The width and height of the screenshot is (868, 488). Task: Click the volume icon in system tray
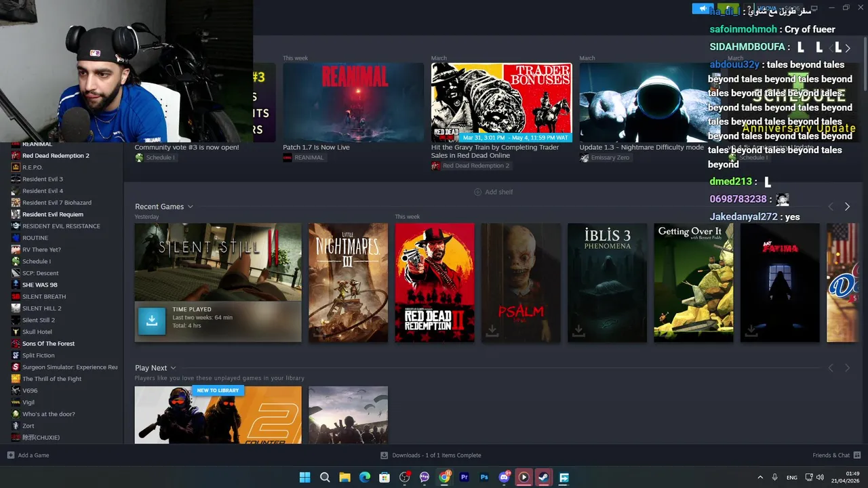coord(820,477)
